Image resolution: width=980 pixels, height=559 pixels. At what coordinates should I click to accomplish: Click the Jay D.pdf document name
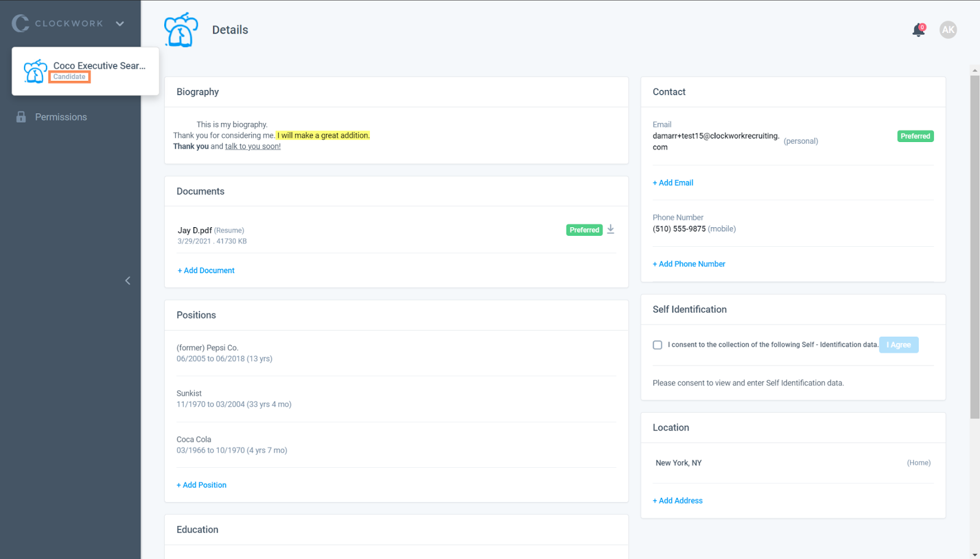[x=195, y=230]
